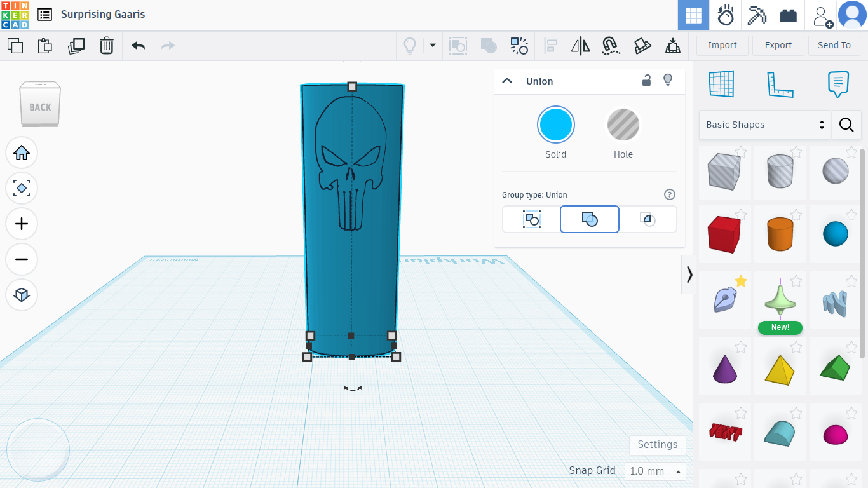The image size is (868, 488).
Task: Click the Fit all in view button
Action: [x=22, y=188]
